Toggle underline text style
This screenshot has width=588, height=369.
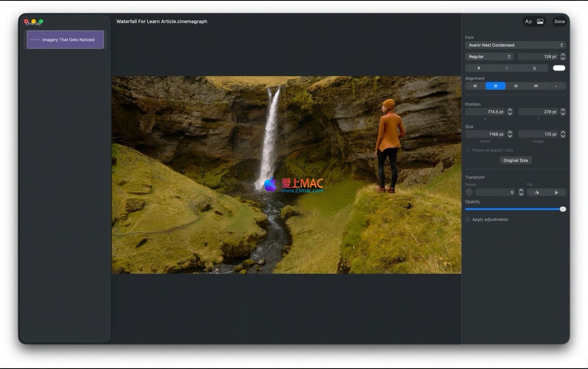point(535,68)
